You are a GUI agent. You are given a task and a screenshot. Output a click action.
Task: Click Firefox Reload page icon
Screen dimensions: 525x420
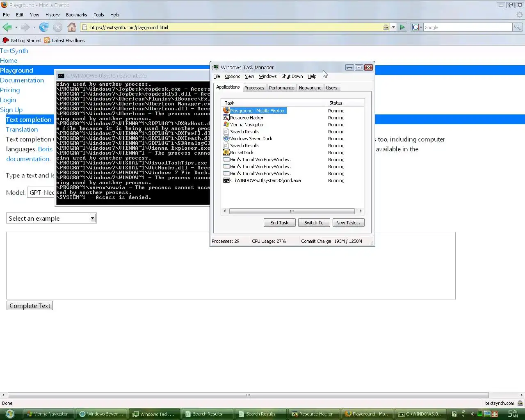44,27
